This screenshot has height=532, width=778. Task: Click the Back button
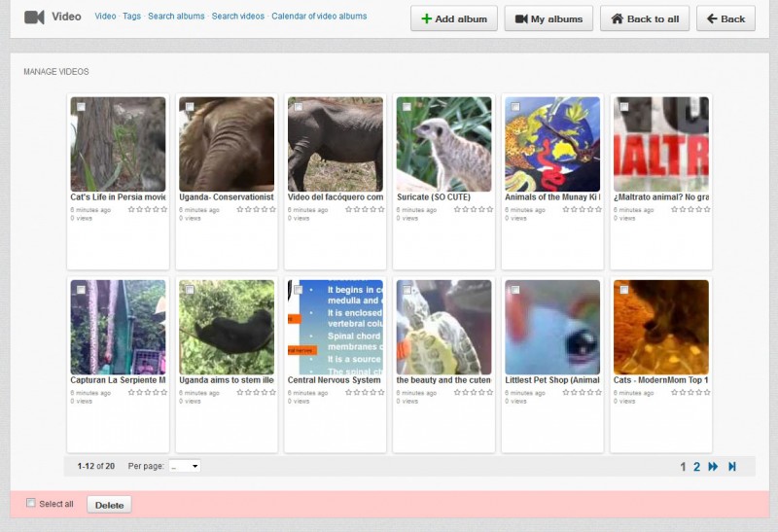point(725,18)
